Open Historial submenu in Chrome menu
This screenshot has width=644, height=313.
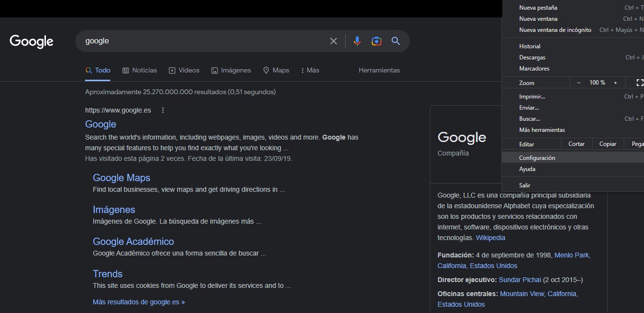coord(573,46)
